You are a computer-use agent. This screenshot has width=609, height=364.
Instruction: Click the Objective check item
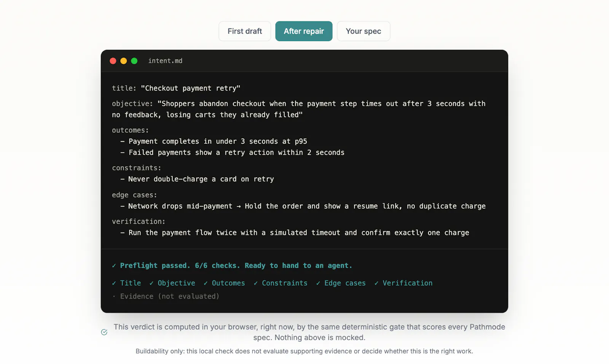172,283
